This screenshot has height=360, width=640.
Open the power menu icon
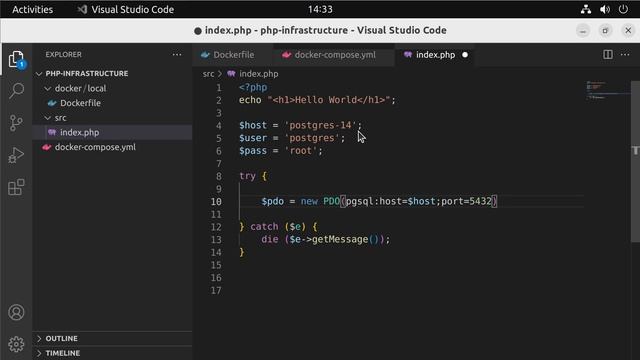(x=623, y=9)
